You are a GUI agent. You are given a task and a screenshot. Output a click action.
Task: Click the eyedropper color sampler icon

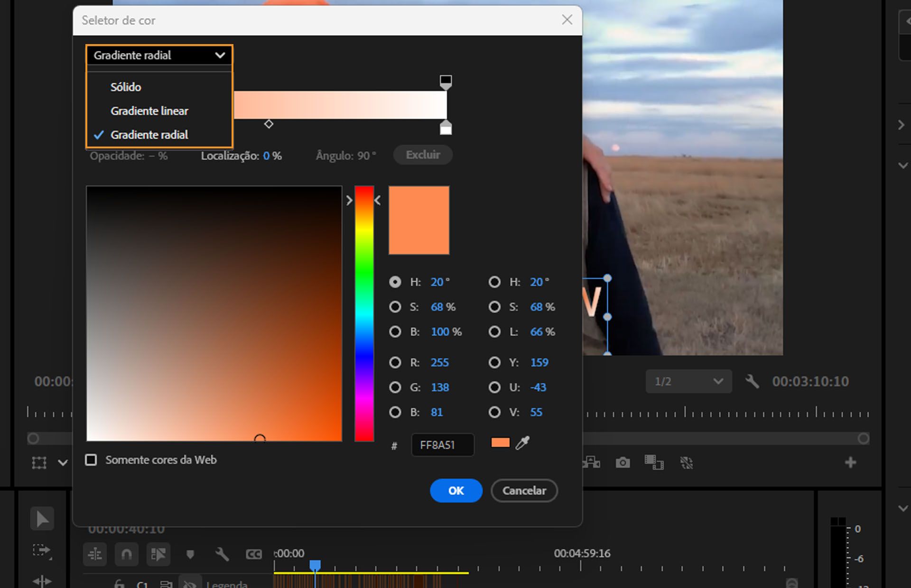tap(522, 443)
